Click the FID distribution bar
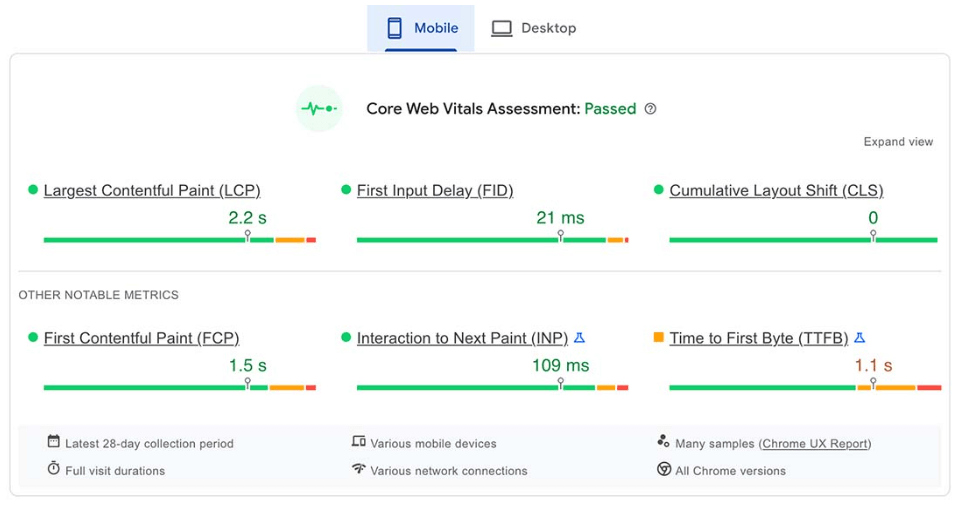The image size is (968, 506). pos(493,239)
